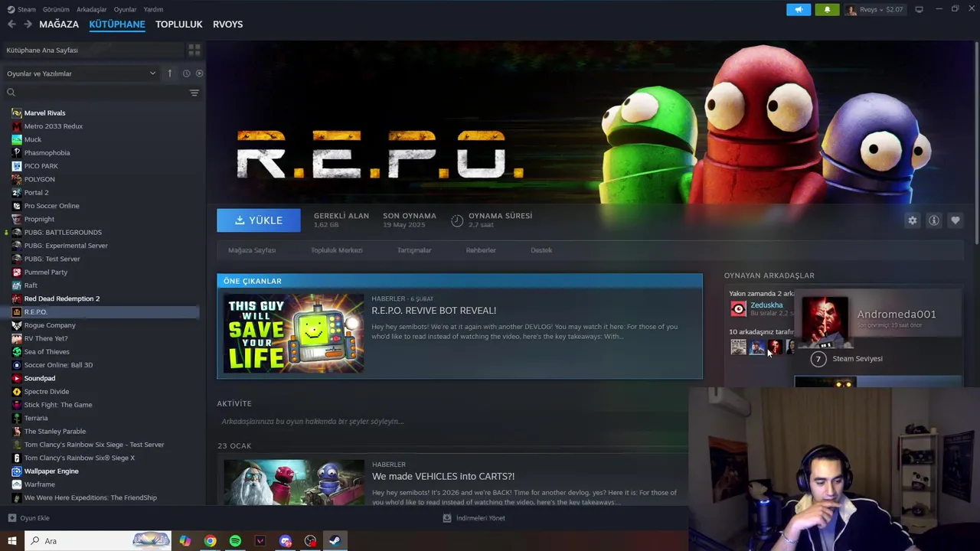980x551 pixels.
Task: Open the green notifications bell
Action: point(827,9)
